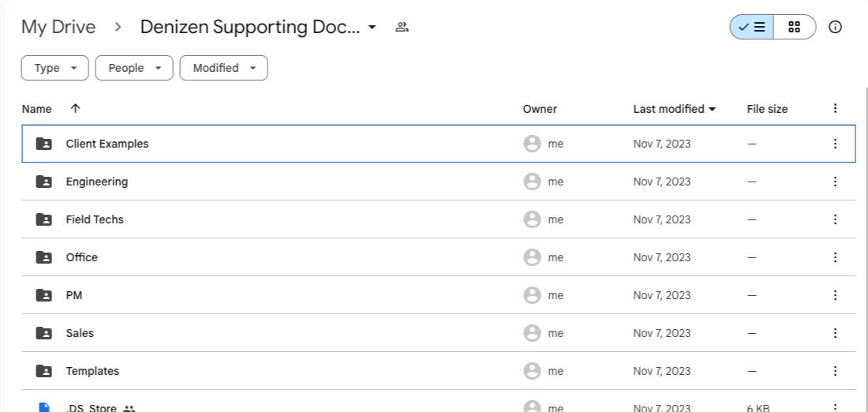The width and height of the screenshot is (868, 412).
Task: Expand the Modified filter dropdown
Action: (223, 68)
